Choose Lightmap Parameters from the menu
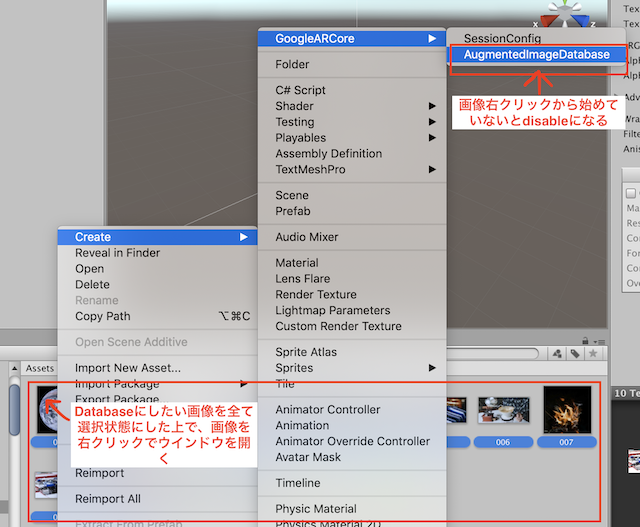Image resolution: width=640 pixels, height=527 pixels. pos(352,310)
